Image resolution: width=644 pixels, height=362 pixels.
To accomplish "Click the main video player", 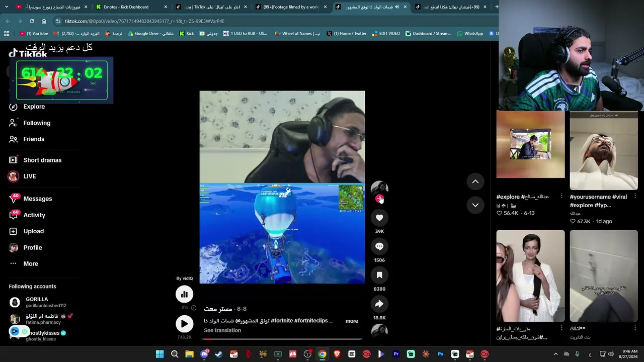I will [x=282, y=187].
